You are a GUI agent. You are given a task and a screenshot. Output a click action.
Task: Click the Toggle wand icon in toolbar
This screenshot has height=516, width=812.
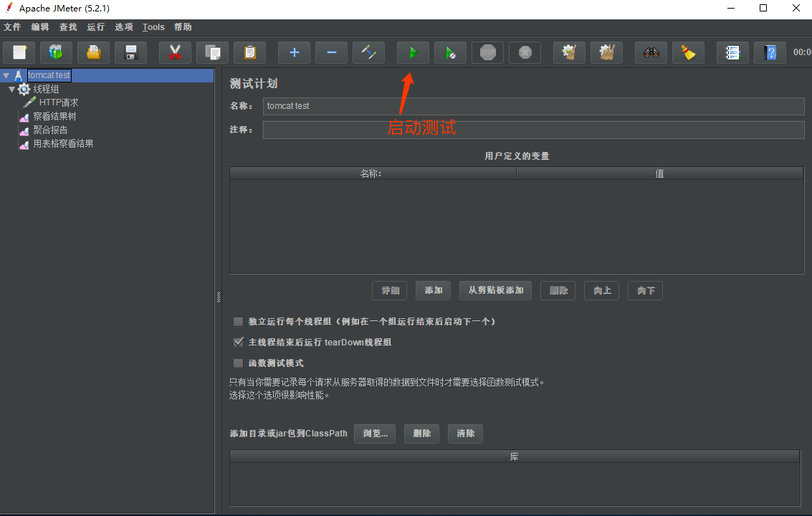pos(368,52)
